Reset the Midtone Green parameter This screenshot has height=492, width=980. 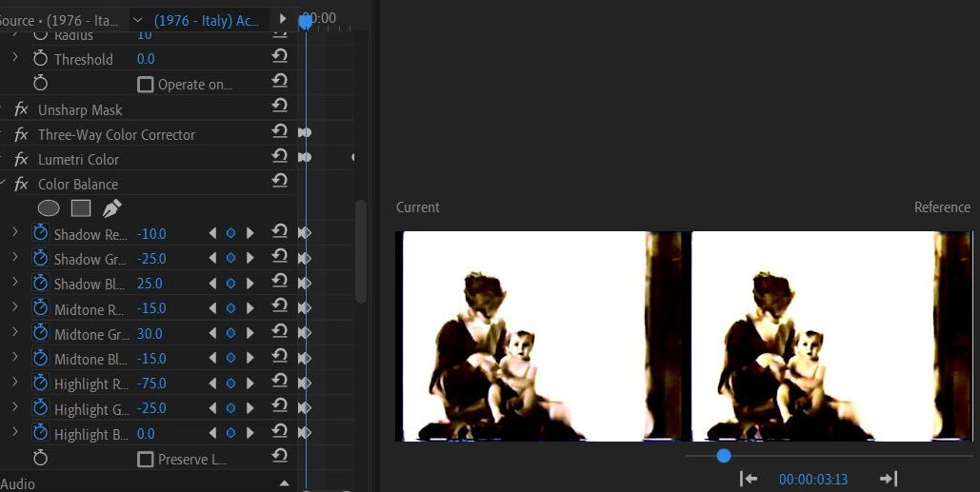click(279, 331)
